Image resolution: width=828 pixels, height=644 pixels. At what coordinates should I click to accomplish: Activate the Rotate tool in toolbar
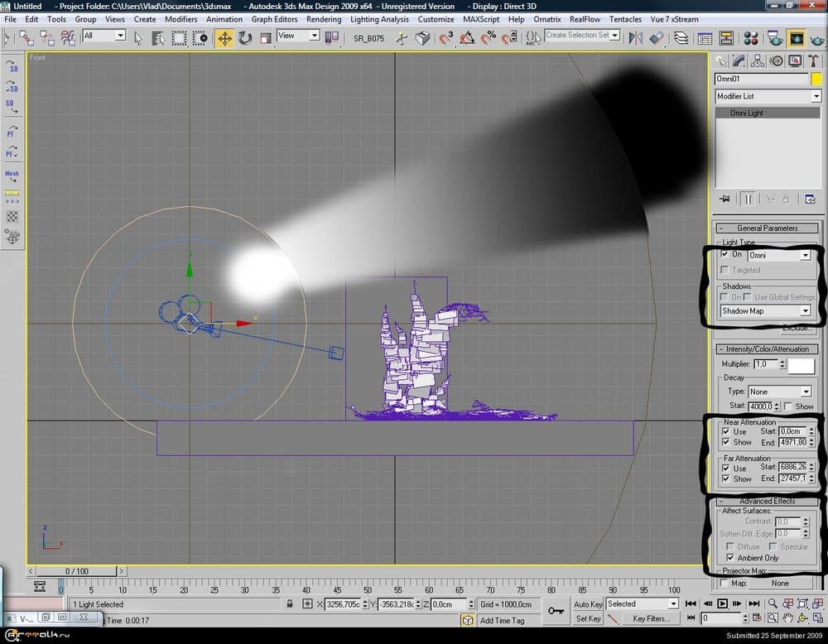point(245,38)
